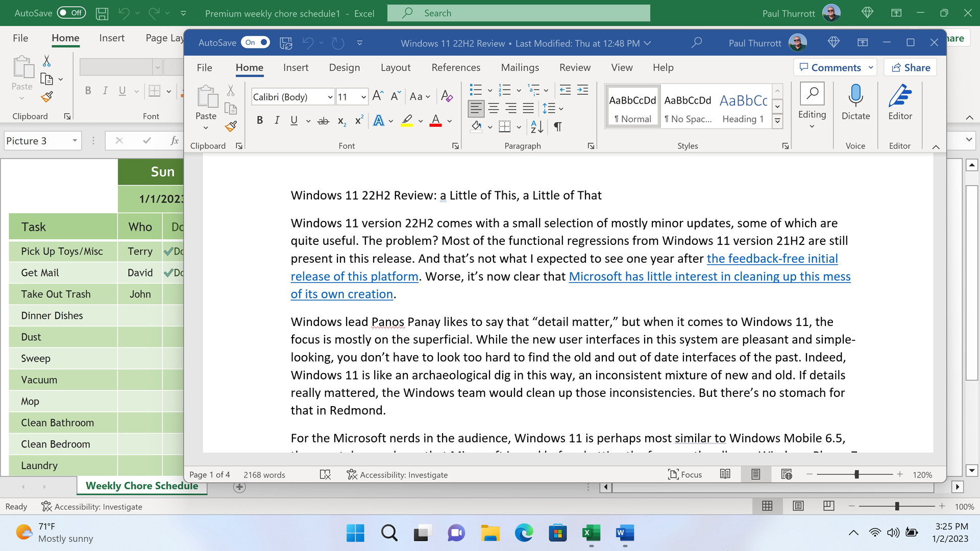Image resolution: width=980 pixels, height=551 pixels.
Task: Open the Picture 3 name box dropdown
Action: click(75, 141)
